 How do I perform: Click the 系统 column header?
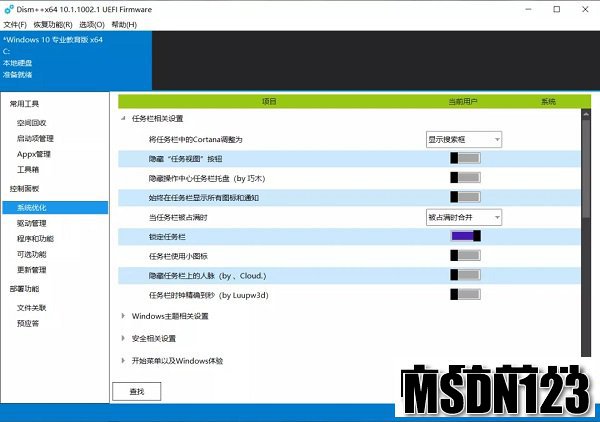pos(548,101)
